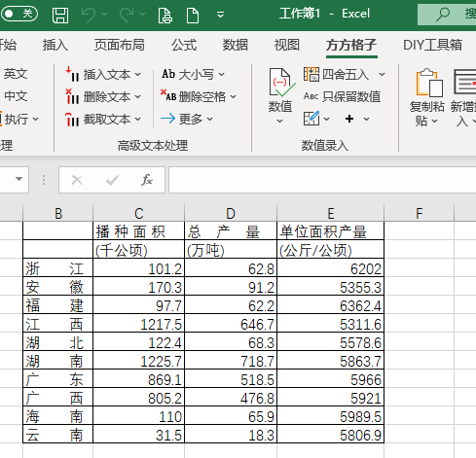Click the 截取文本 icon
This screenshot has height=458, width=476.
pos(72,120)
